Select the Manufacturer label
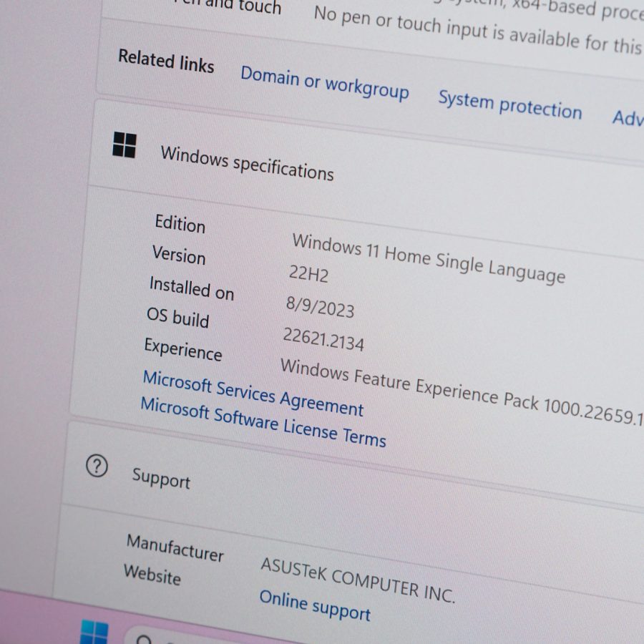Viewport: 644px width, 644px height. click(x=175, y=548)
